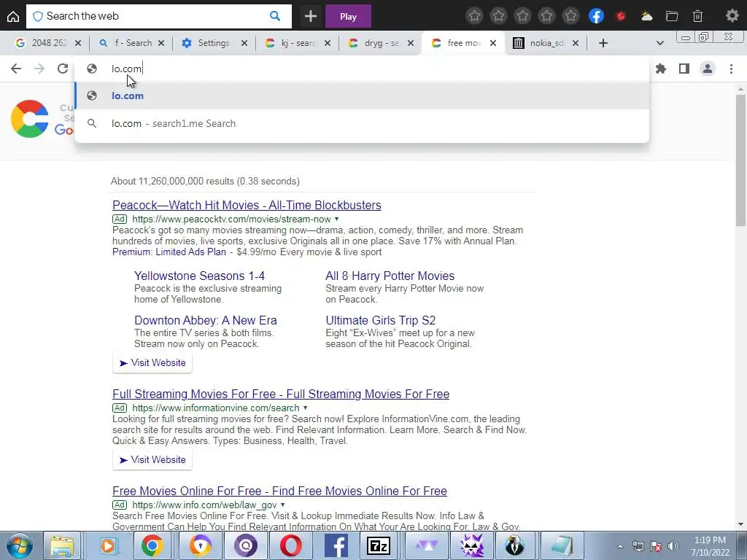Open 'Peacock—Watch Hit Movies' ad link

(247, 205)
